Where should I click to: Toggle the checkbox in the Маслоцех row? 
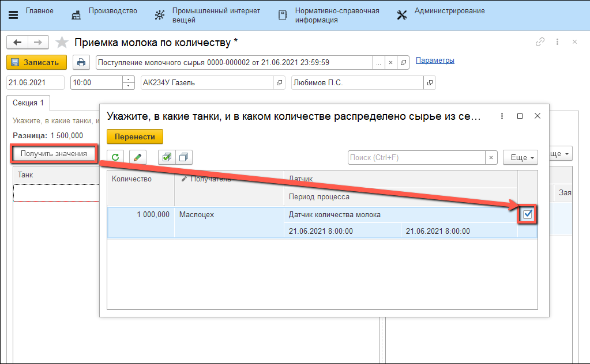[x=528, y=215]
